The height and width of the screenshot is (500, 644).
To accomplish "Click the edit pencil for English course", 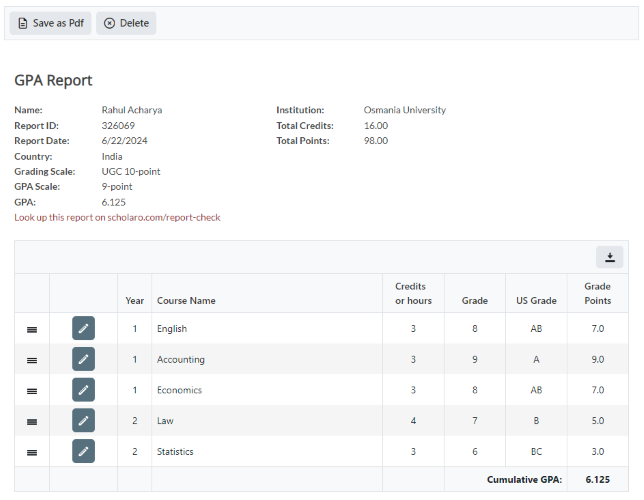I will [x=83, y=329].
